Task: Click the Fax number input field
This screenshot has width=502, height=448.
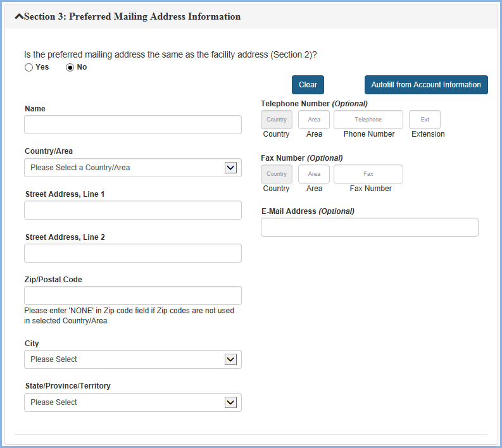Action: [368, 174]
